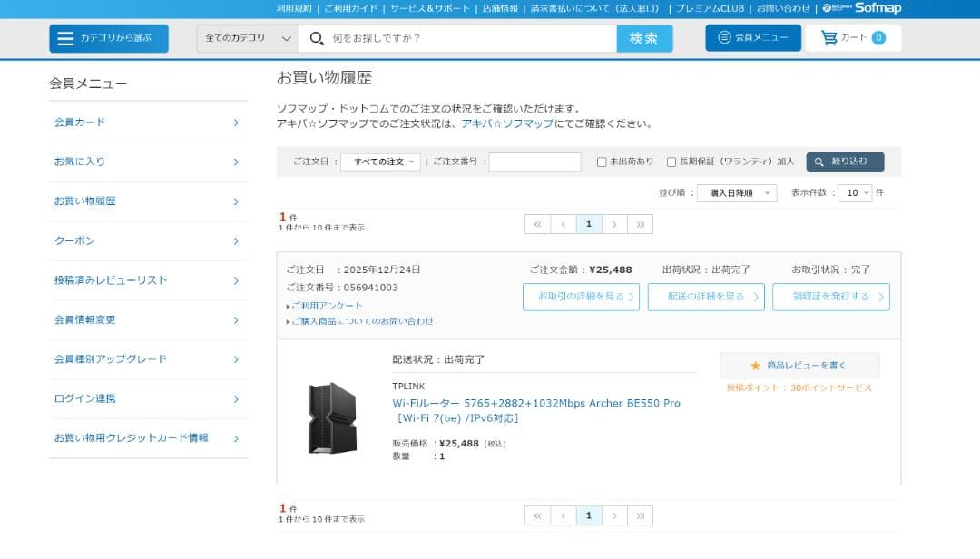The width and height of the screenshot is (980, 559).
Task: Click the order amount ¥25,488 text
Action: [x=611, y=270]
